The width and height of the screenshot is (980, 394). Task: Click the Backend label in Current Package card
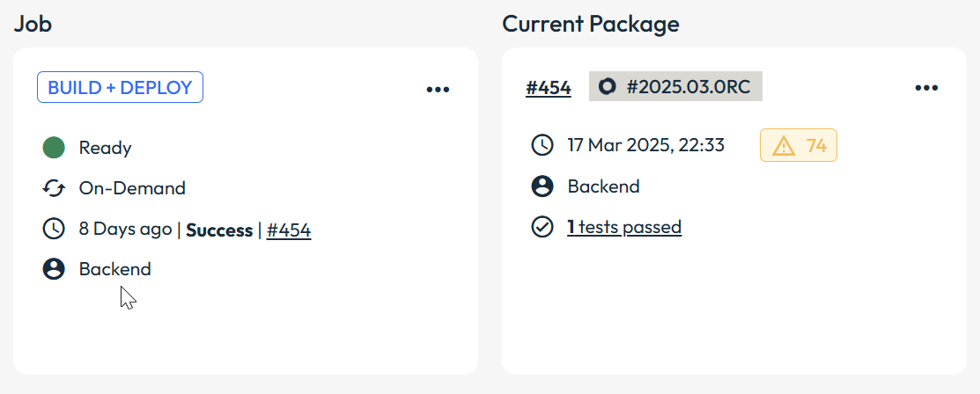click(603, 186)
